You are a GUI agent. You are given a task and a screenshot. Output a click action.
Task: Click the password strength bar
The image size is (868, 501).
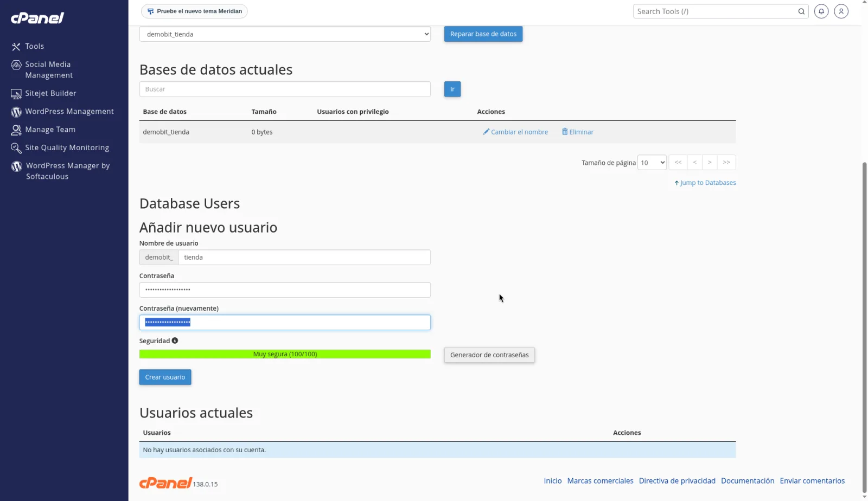pos(285,354)
